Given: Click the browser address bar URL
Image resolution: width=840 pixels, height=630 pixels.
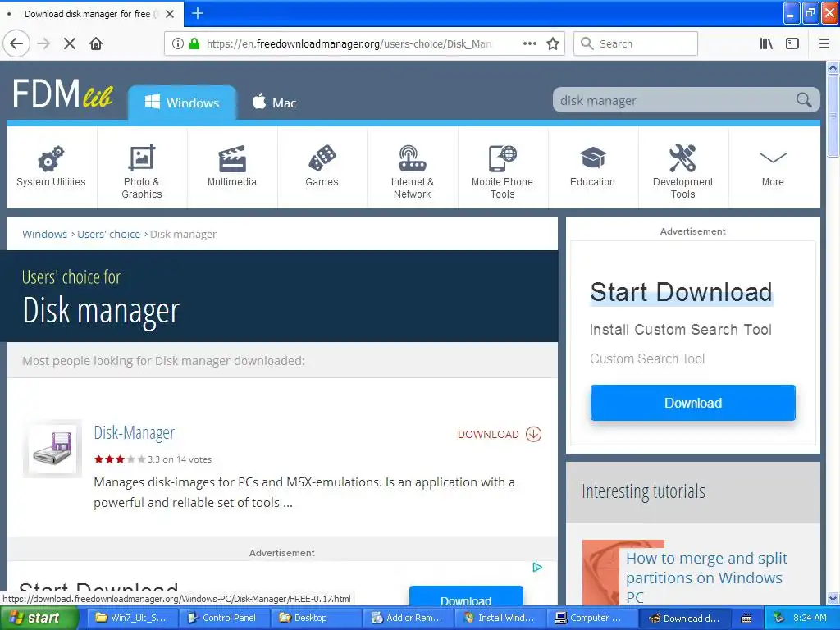Looking at the screenshot, I should point(348,43).
